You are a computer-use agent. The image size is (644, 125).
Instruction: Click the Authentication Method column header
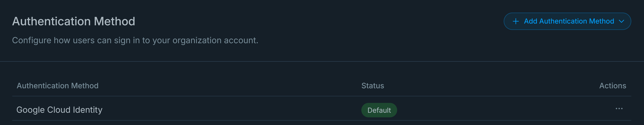pyautogui.click(x=57, y=86)
